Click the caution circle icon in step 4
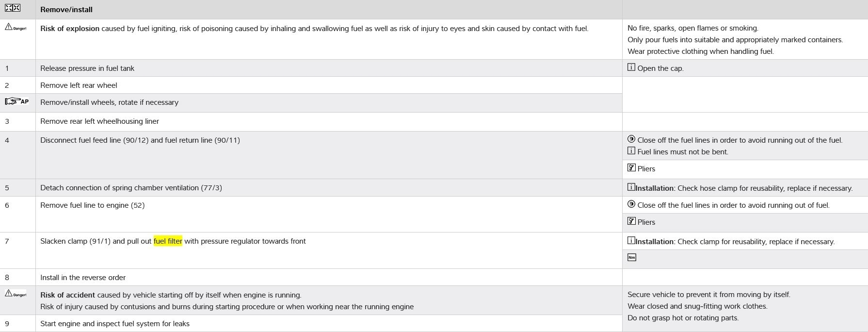The image size is (868, 332). pyautogui.click(x=631, y=139)
